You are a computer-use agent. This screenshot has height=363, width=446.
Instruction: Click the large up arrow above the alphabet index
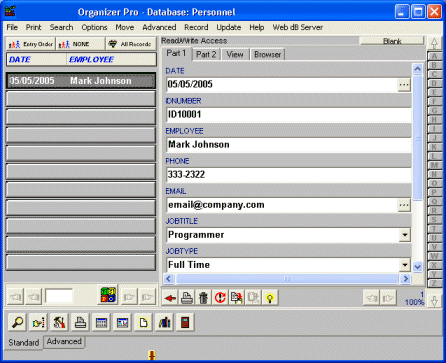point(434,43)
